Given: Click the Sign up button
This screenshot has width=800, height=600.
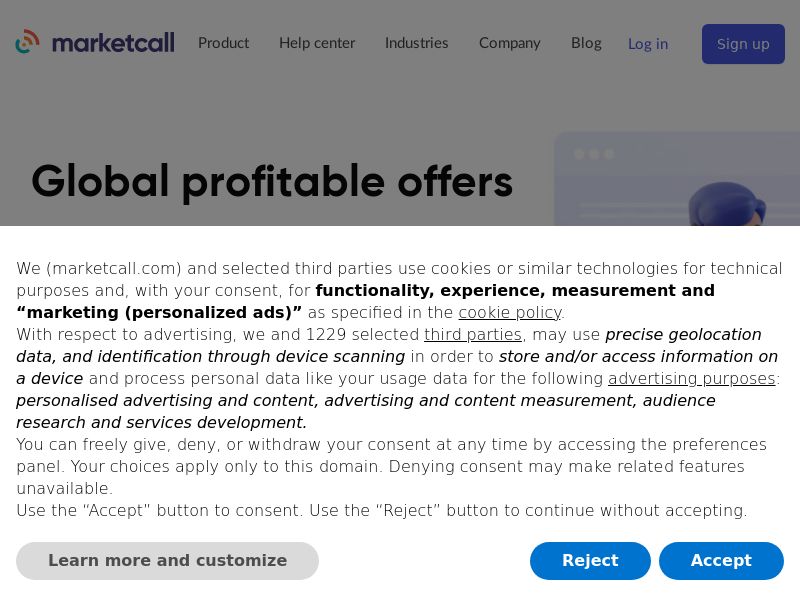Looking at the screenshot, I should pos(743,44).
